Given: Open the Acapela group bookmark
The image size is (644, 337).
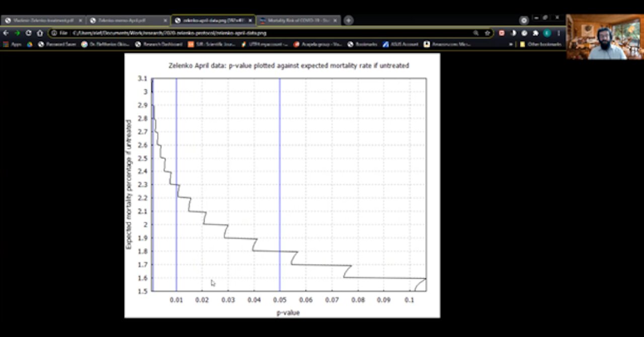Looking at the screenshot, I should 317,44.
